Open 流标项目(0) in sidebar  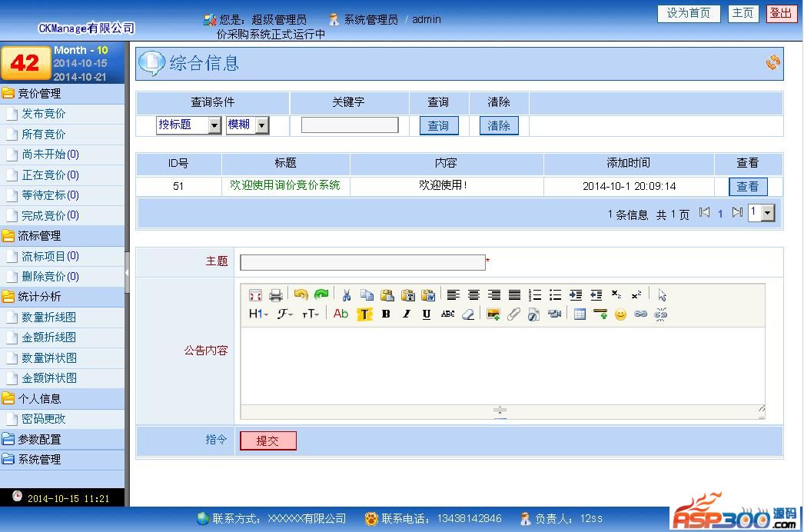click(50, 257)
